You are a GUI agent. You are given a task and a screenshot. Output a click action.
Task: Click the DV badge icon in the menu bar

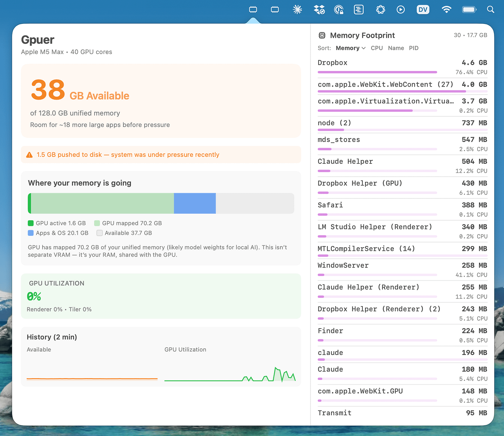point(423,9)
